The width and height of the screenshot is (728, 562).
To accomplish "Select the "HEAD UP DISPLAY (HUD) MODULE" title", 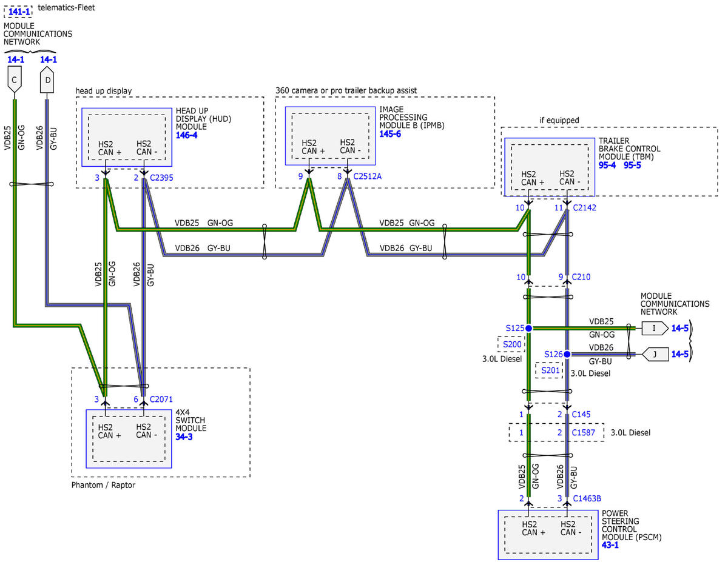I will [x=204, y=118].
